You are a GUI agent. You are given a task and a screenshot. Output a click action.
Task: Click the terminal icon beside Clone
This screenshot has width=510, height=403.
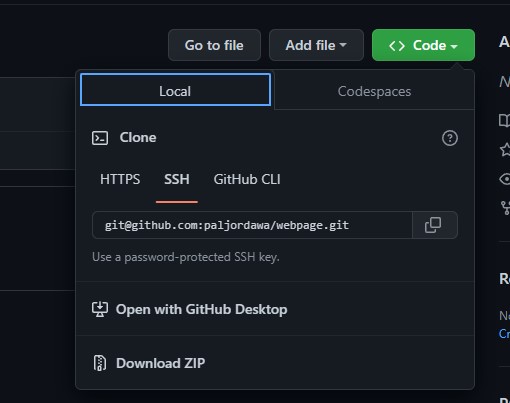click(100, 138)
